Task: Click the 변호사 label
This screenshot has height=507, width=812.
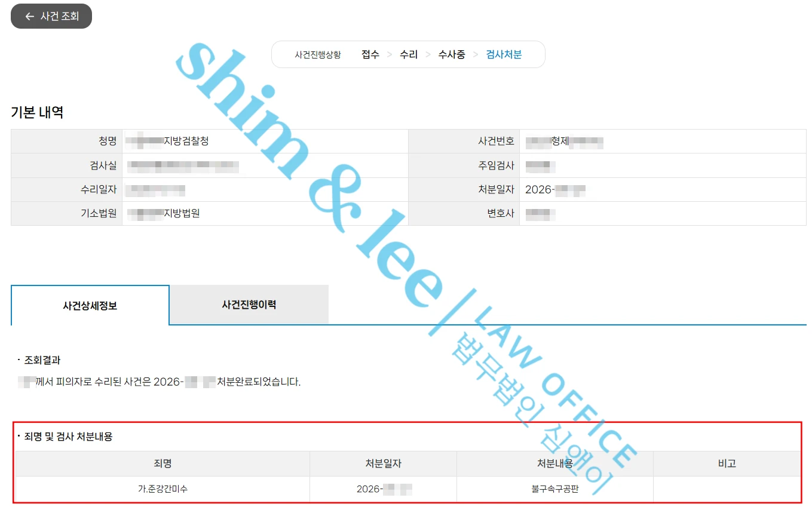Action: [501, 213]
